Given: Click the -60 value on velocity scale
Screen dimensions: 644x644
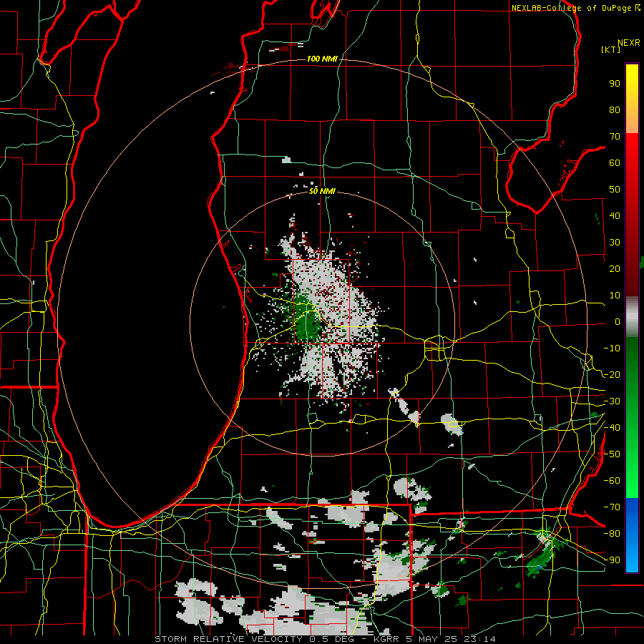Looking at the screenshot, I should click(612, 481).
